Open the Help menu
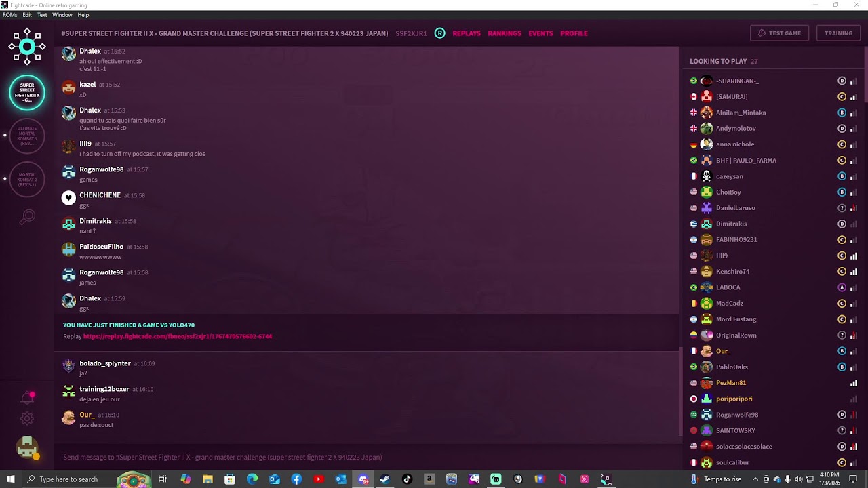868x488 pixels. click(x=83, y=15)
